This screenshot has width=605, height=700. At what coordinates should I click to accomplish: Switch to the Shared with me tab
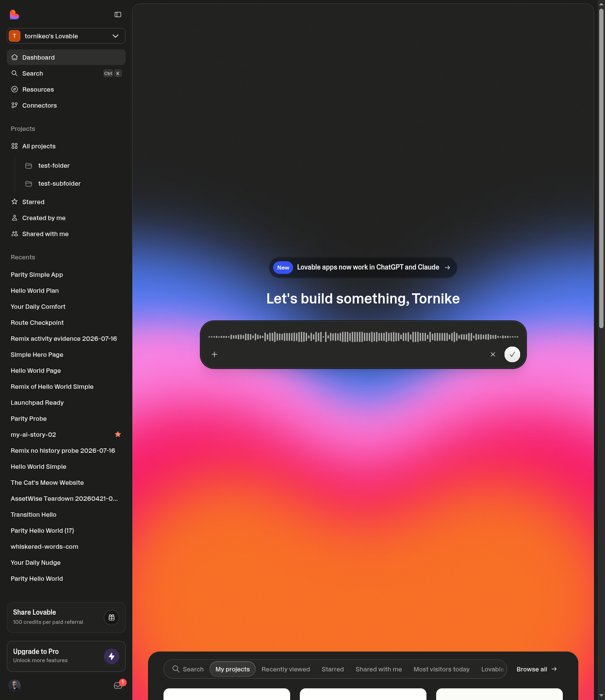coord(379,669)
